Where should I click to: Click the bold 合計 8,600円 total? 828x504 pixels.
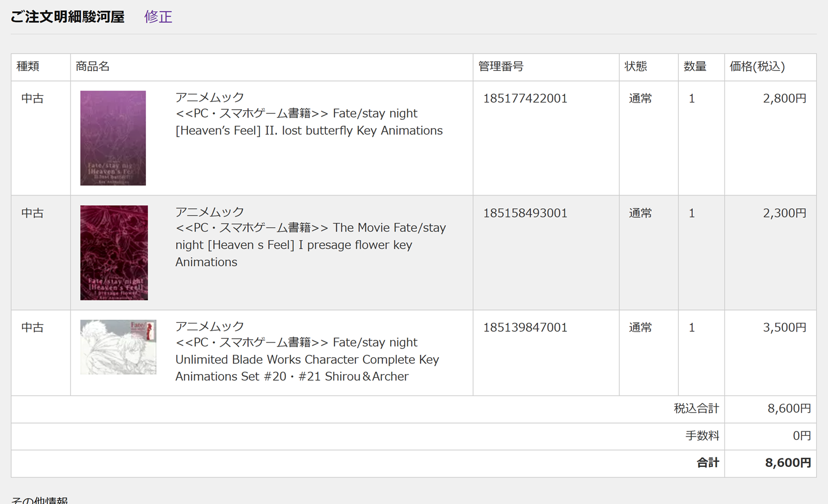tap(787, 463)
